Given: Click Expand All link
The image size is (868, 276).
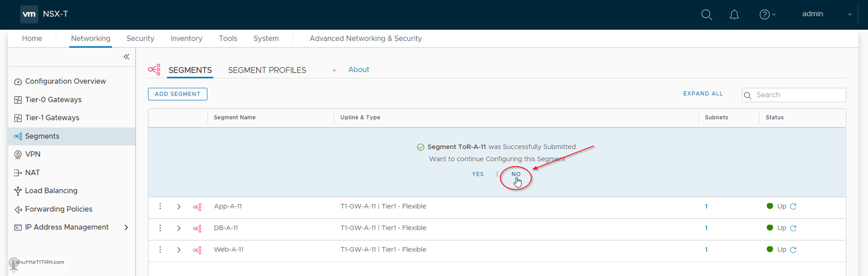Looking at the screenshot, I should point(703,93).
